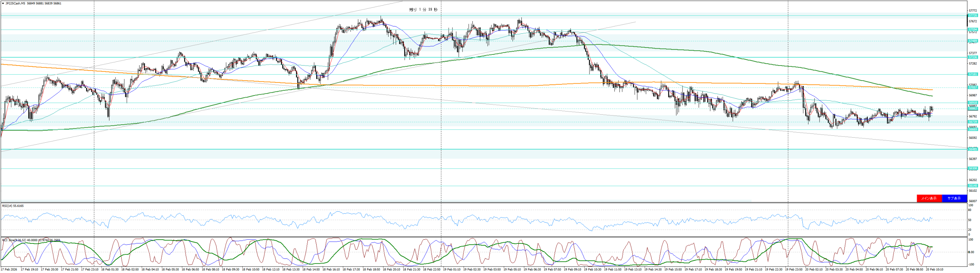The width and height of the screenshot is (980, 273).
Task: Click the 19 Feb 23:50 time axis label
Action: point(794,270)
